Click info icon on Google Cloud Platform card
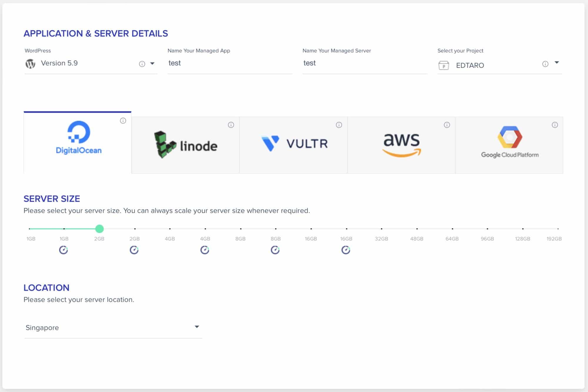588x392 pixels. [x=555, y=125]
